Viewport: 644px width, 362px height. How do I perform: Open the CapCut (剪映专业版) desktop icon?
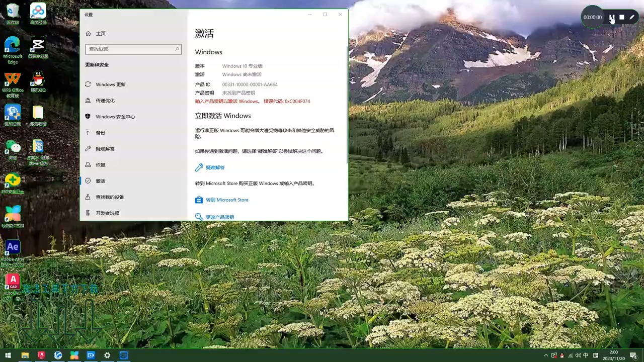(38, 48)
